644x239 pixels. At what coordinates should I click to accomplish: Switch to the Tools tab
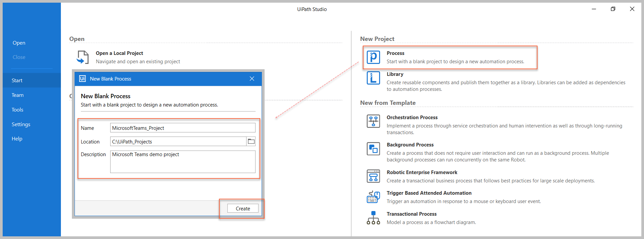tap(17, 110)
